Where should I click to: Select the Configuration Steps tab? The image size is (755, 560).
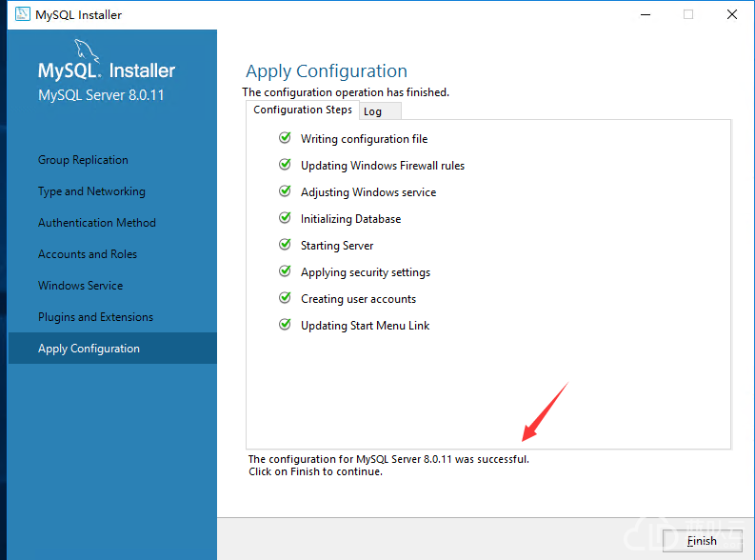[303, 110]
